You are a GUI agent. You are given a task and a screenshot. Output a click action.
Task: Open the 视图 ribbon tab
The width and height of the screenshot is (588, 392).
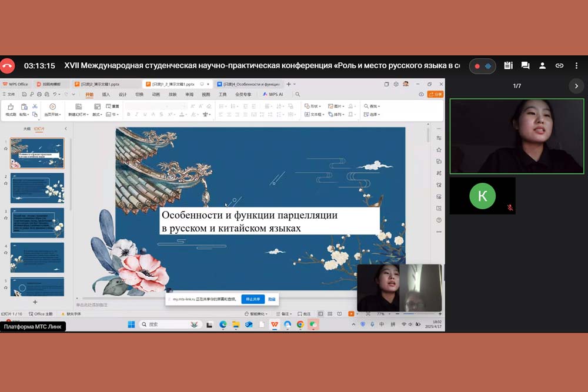tap(206, 95)
